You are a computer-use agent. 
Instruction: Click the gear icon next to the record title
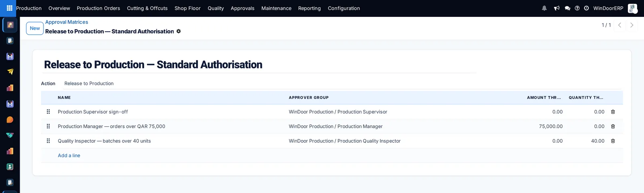tap(179, 31)
